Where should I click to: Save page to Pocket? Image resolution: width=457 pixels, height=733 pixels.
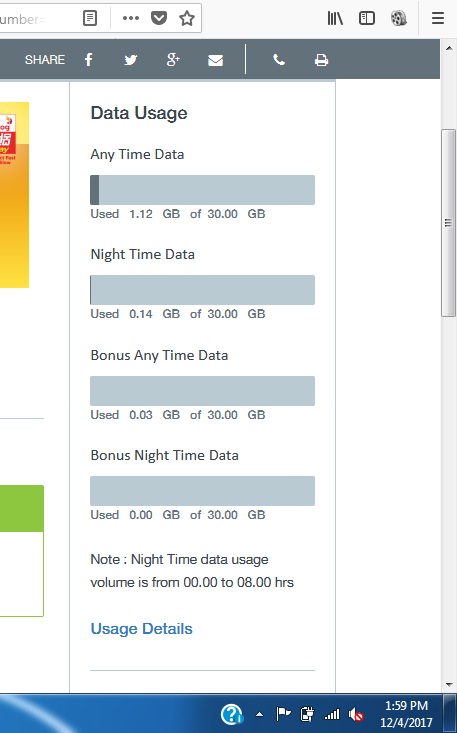pos(159,18)
